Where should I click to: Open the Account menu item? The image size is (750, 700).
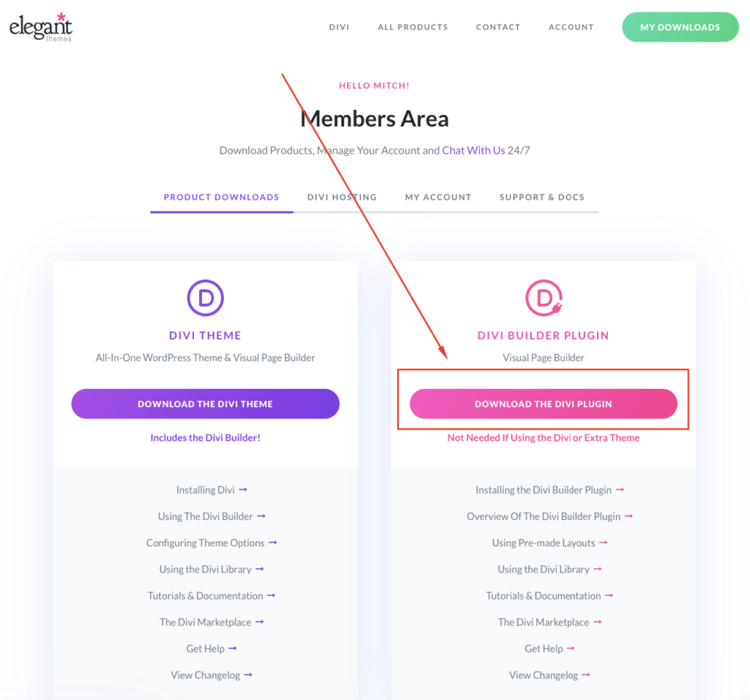tap(571, 27)
